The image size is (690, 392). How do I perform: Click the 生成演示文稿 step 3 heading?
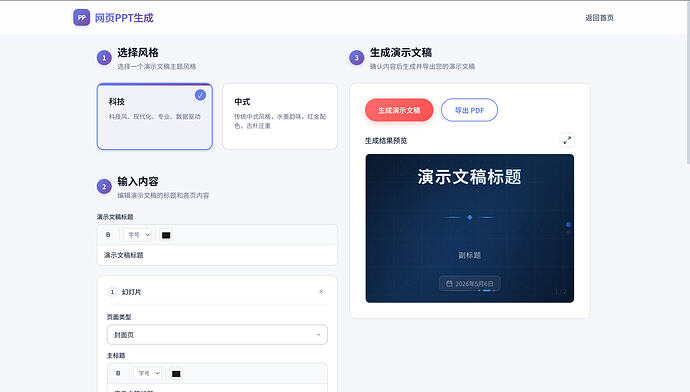400,53
